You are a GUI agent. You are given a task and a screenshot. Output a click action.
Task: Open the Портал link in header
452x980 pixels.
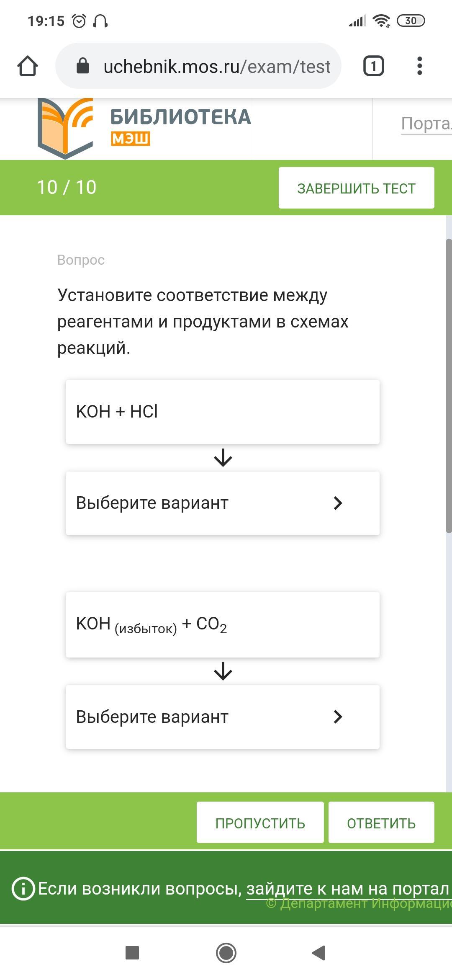pyautogui.click(x=426, y=124)
